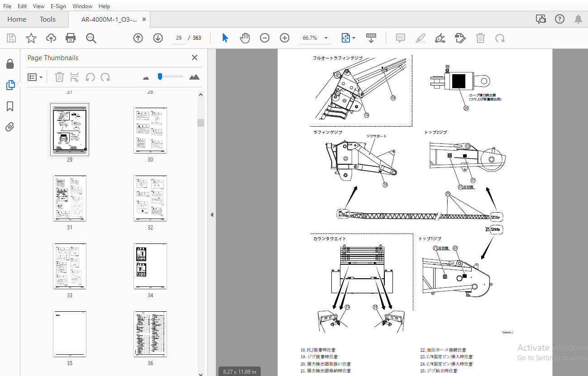Delete selected pages in the thumbnails panel
Image resolution: width=588 pixels, height=376 pixels.
59,77
